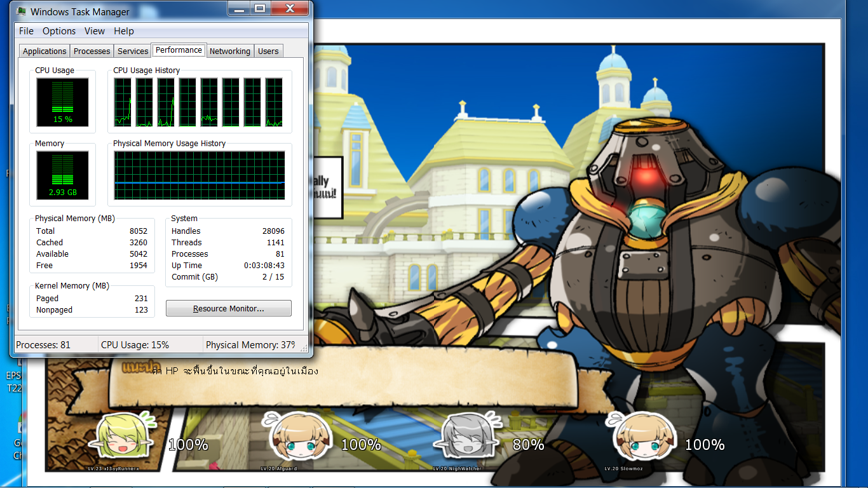
Task: Show the Networking tab
Action: pos(230,51)
